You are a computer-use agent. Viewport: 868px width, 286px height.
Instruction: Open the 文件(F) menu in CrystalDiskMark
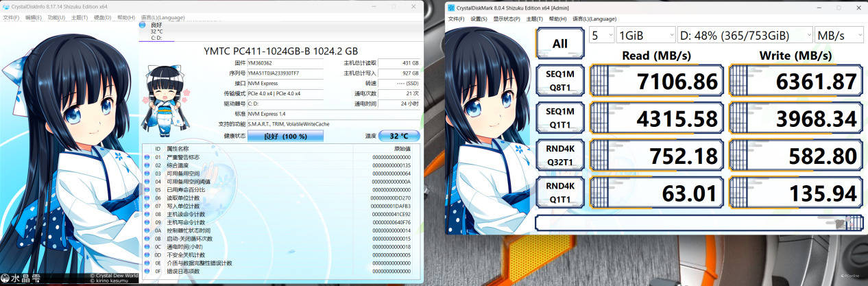click(457, 19)
